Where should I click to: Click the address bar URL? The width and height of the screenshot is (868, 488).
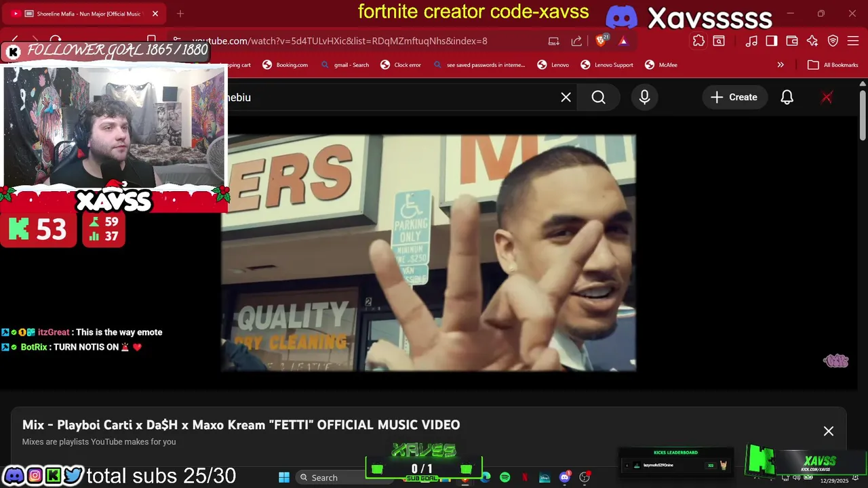339,41
